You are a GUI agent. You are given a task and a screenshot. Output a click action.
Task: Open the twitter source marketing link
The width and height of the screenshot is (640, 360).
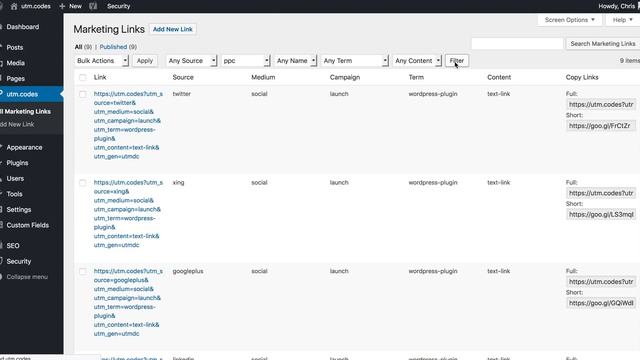pyautogui.click(x=128, y=125)
